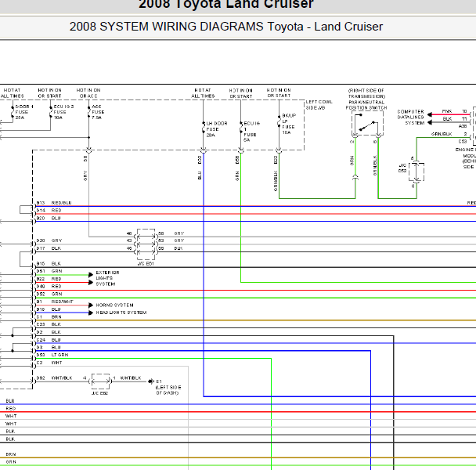Click the 'HEADLIGHTS SYSTEM' label
This screenshot has width=476, height=470.
click(121, 313)
